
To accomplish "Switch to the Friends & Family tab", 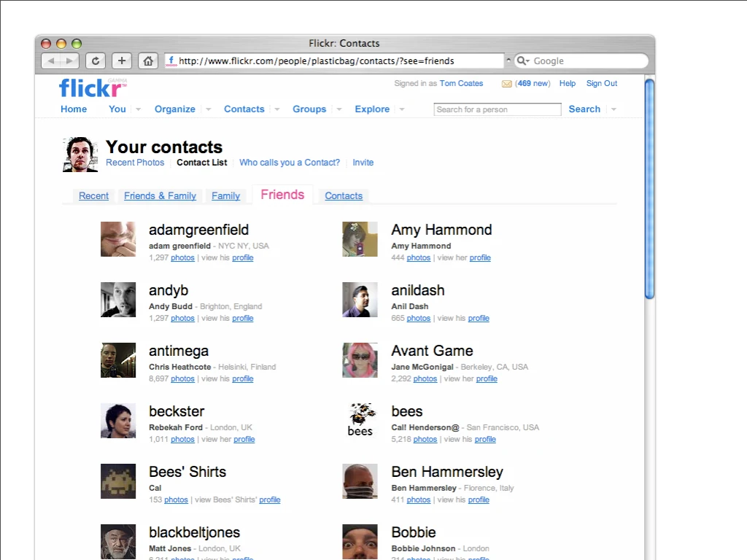I will point(160,195).
